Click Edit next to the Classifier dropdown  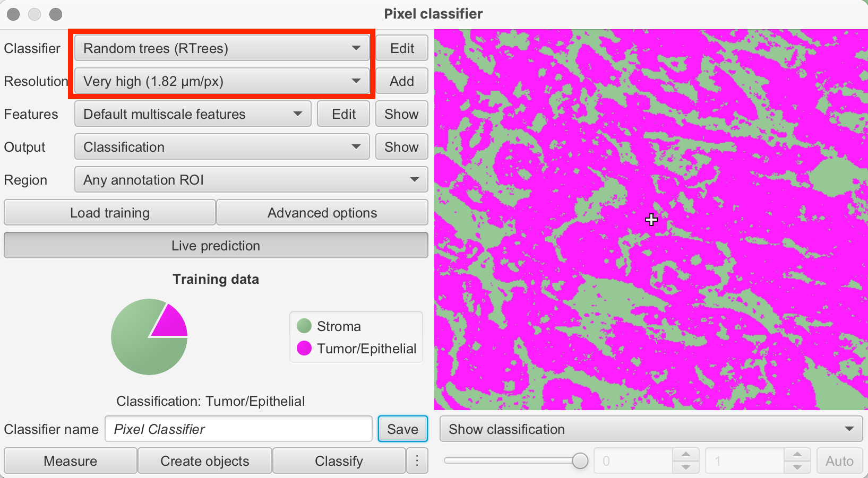click(x=402, y=48)
